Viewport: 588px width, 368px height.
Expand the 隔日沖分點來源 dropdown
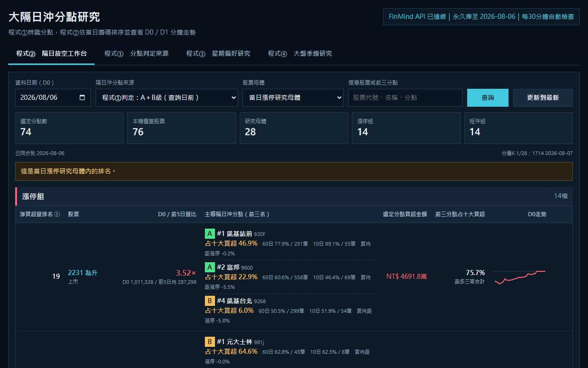tap(167, 98)
